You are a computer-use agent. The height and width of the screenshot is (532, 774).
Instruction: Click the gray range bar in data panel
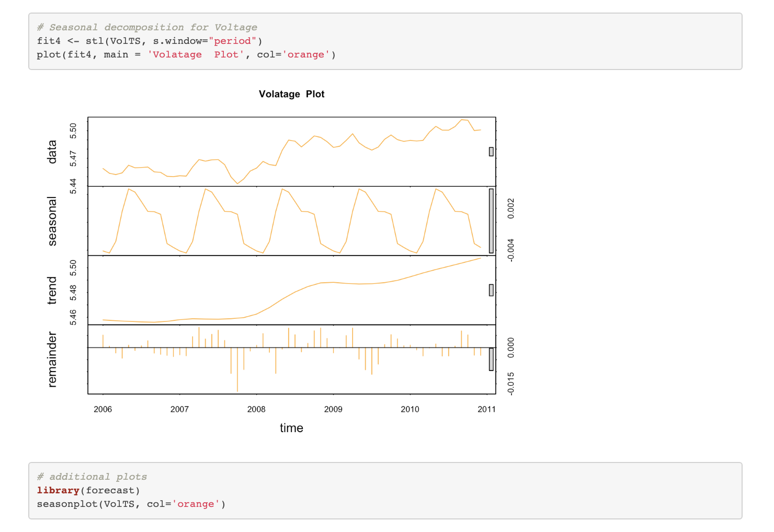[x=491, y=152]
